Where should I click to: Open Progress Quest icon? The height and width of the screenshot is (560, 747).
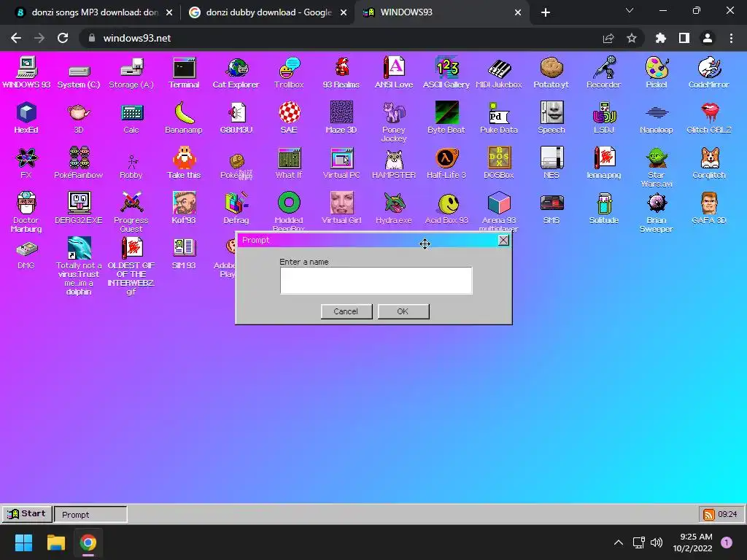click(x=131, y=213)
